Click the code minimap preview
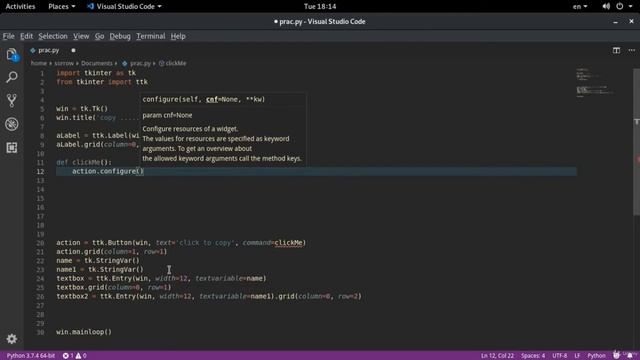Viewport: 640px width, 360px height. 596,83
